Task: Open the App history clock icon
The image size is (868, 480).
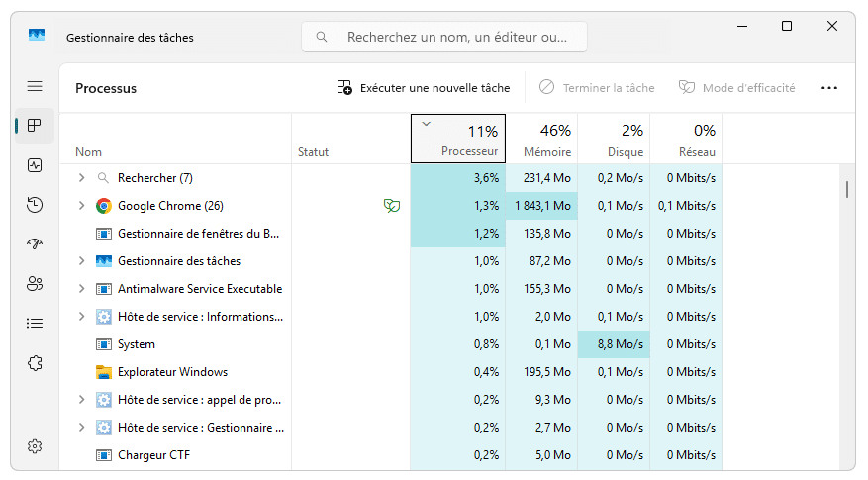Action: coord(35,205)
